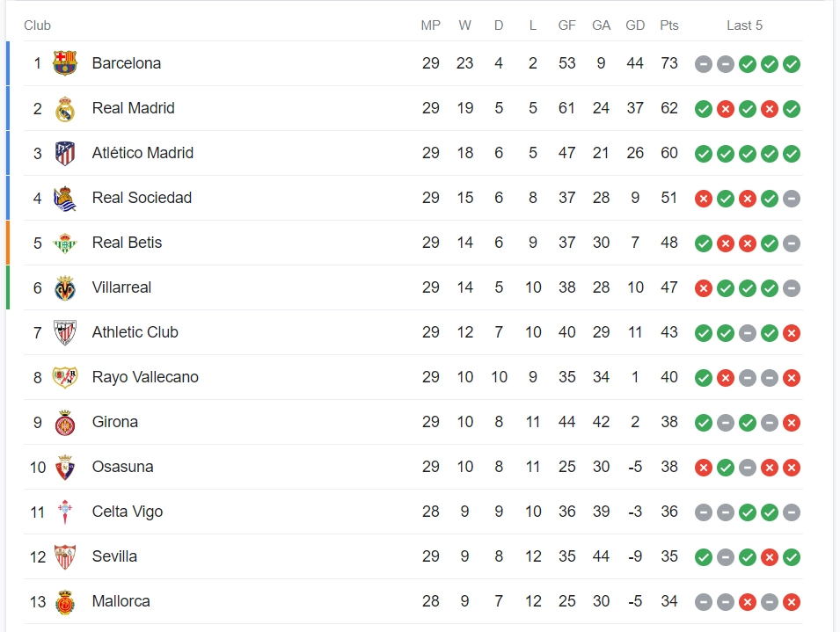Click Barcelona's most recent win indicator
The width and height of the screenshot is (840, 632).
(792, 64)
